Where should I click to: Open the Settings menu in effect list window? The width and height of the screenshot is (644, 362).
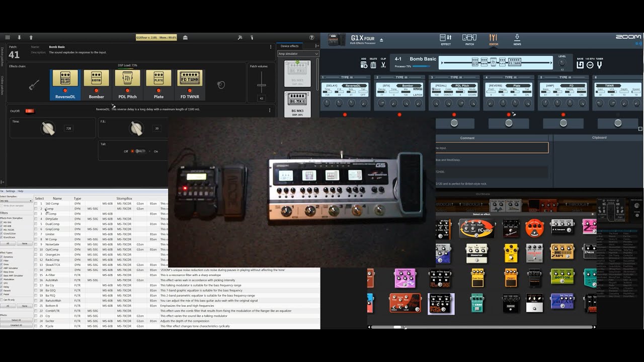(x=12, y=191)
